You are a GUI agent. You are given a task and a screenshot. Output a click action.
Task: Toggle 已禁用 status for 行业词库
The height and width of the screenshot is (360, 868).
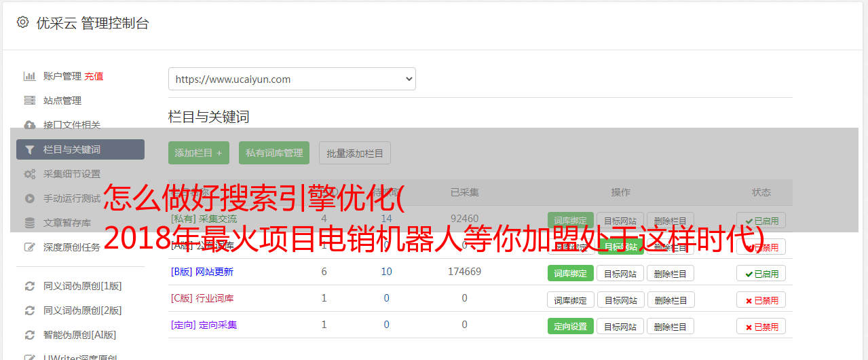761,300
